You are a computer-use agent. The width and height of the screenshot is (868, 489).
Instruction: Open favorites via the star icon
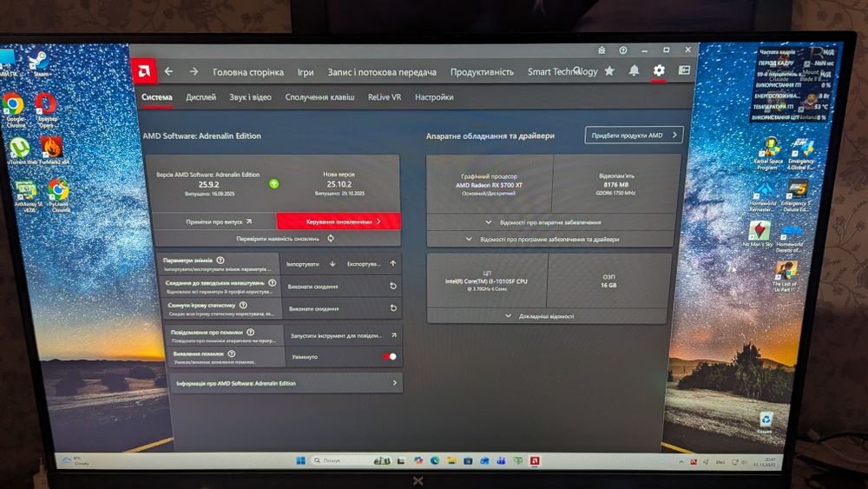(609, 71)
